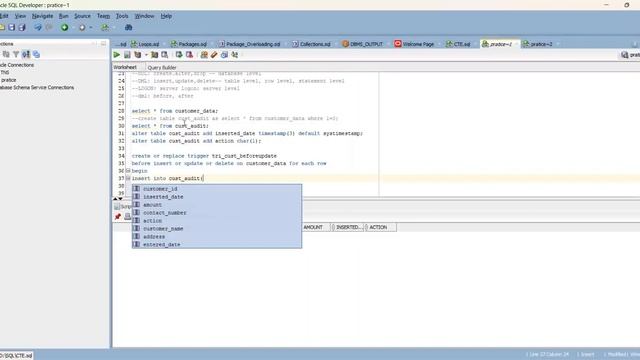640x360 pixels.
Task: Click the SQL History icon
Action: point(224,55)
